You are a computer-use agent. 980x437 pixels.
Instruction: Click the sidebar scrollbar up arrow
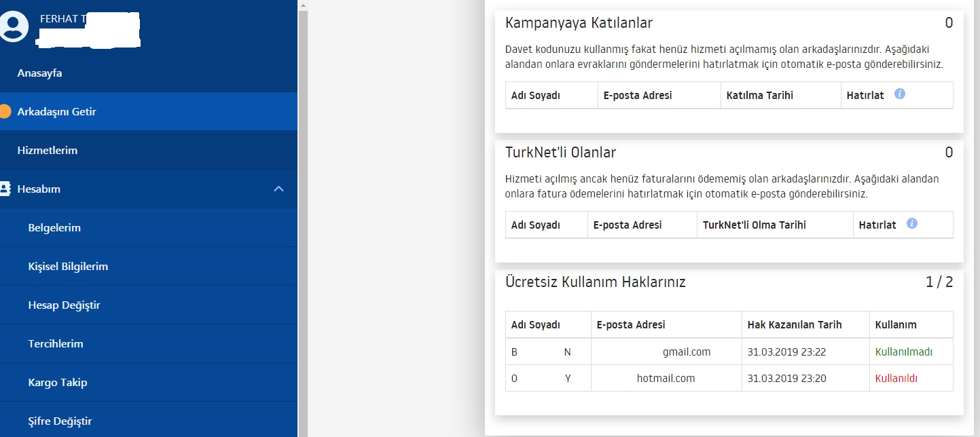pyautogui.click(x=303, y=5)
